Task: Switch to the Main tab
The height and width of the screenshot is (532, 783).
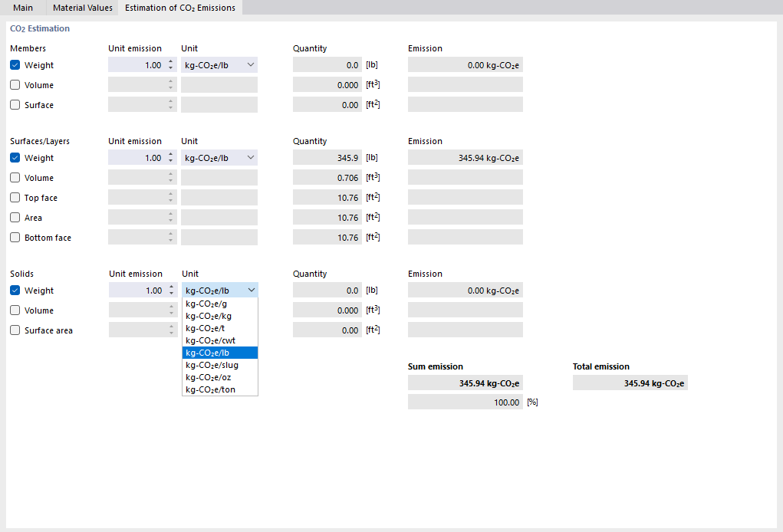Action: point(23,8)
